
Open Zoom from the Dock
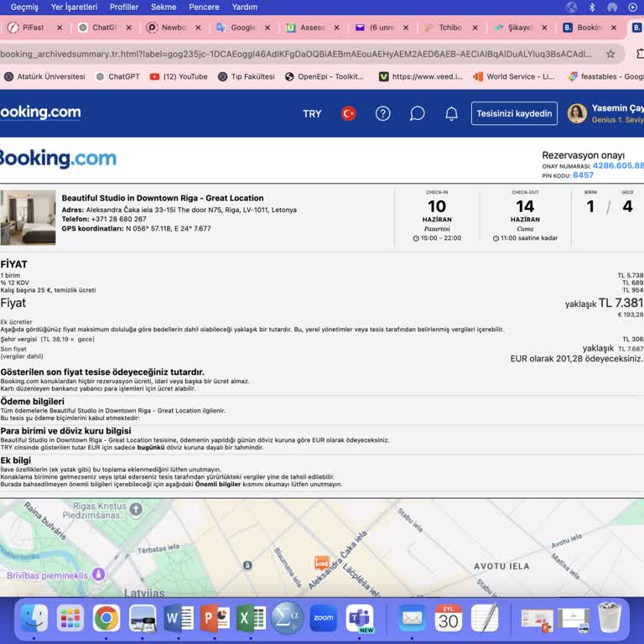point(323,617)
